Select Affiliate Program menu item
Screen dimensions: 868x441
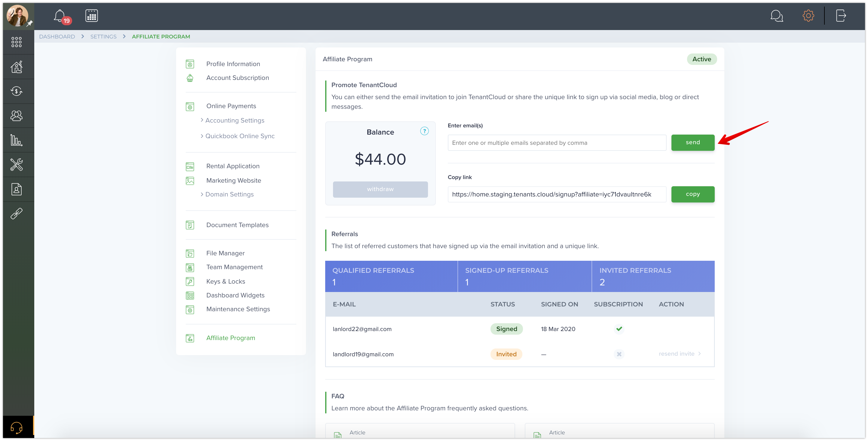pos(231,338)
